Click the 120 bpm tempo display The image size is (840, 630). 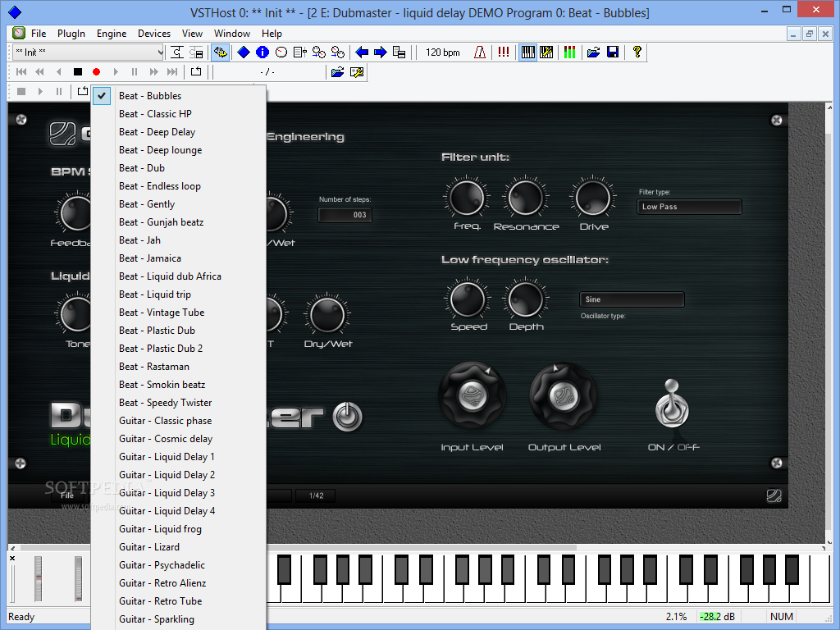point(442,52)
